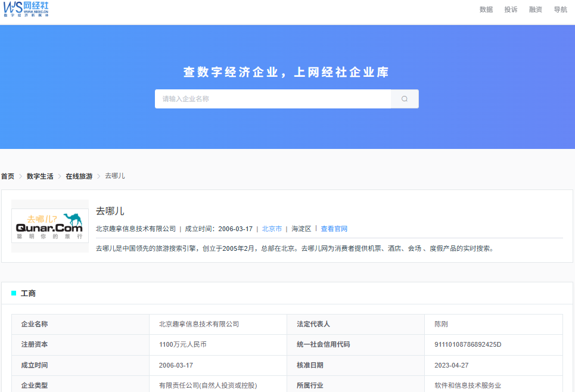Open 在线旅游 breadcrumb link
This screenshot has height=392, width=575.
coord(79,176)
